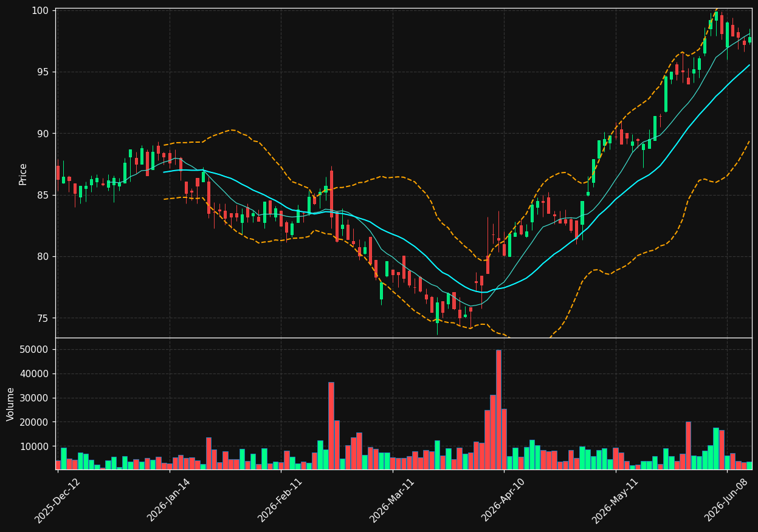Click the "Volume" y-axis title
Viewport: 758px width, 532px height.
(x=11, y=404)
